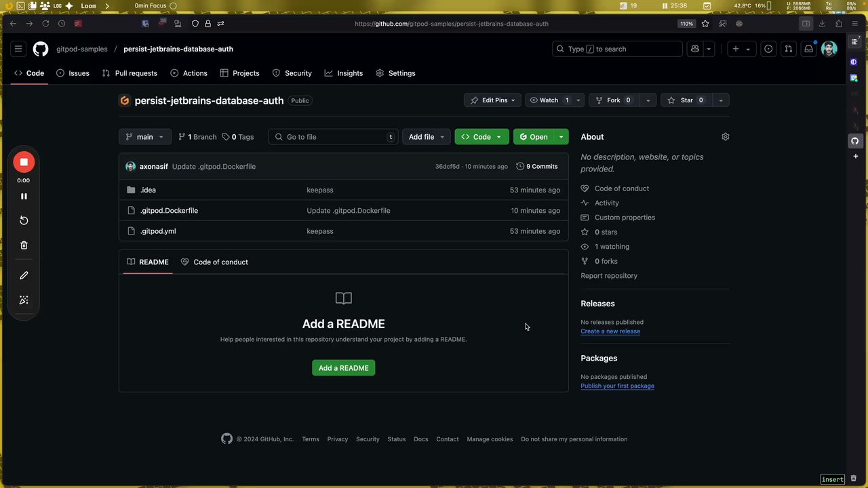Open the browser application menu

tap(855, 24)
